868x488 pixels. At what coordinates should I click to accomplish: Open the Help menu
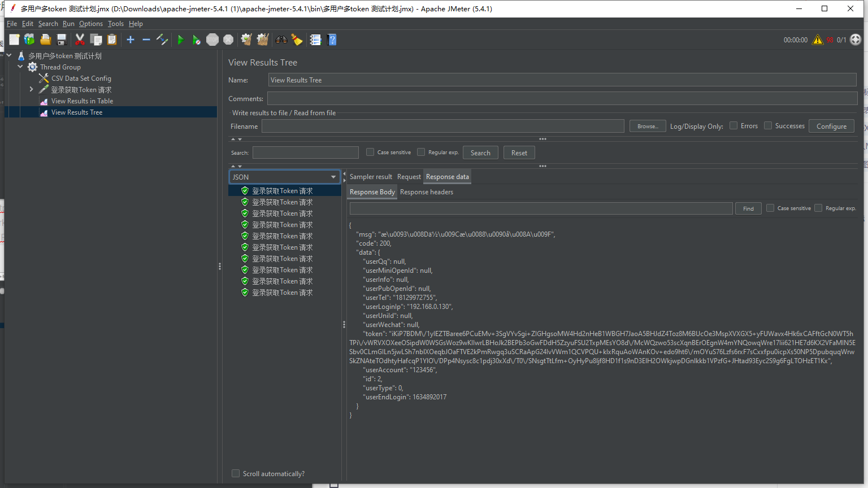[x=136, y=24]
